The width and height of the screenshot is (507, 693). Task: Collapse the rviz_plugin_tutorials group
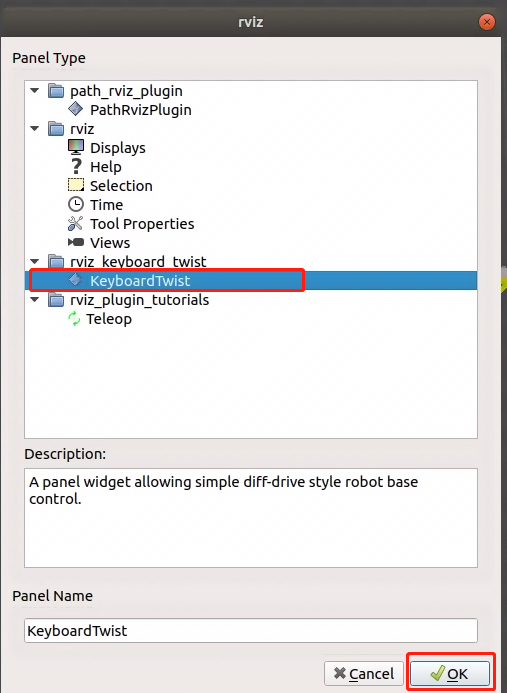[x=34, y=300]
